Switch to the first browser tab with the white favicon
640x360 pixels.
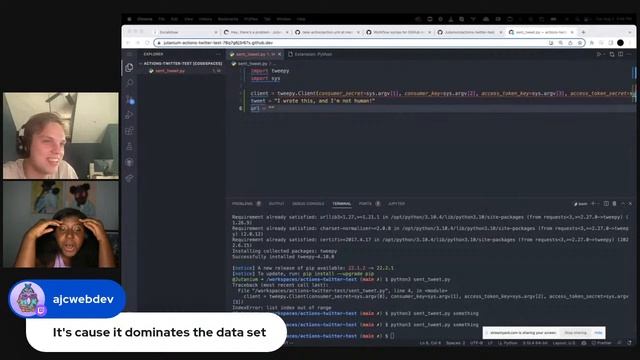[186, 32]
